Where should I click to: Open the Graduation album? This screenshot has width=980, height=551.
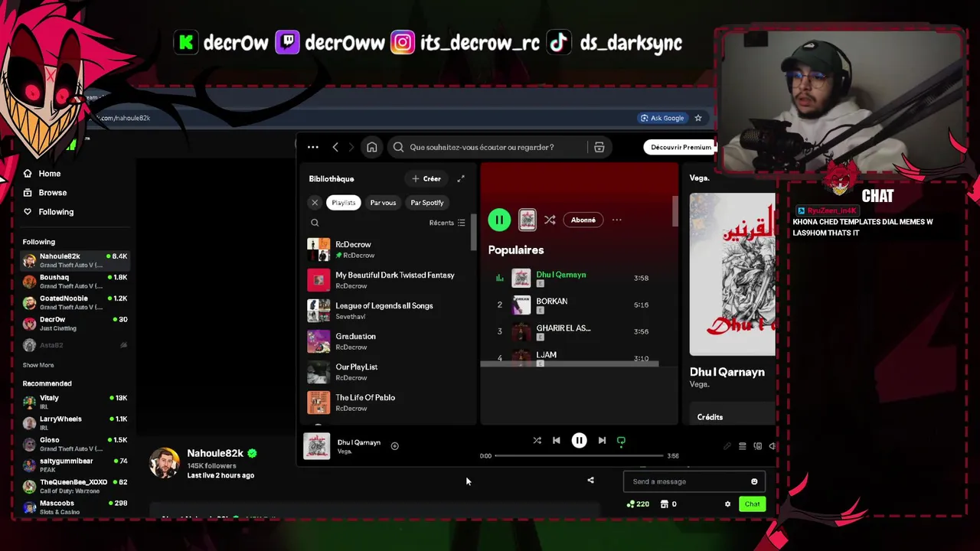click(388, 341)
